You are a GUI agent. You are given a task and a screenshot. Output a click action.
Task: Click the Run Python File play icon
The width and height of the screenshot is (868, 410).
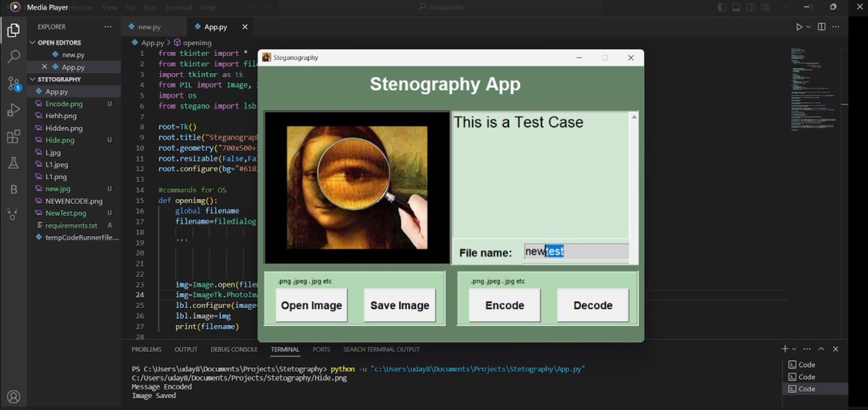[x=800, y=27]
